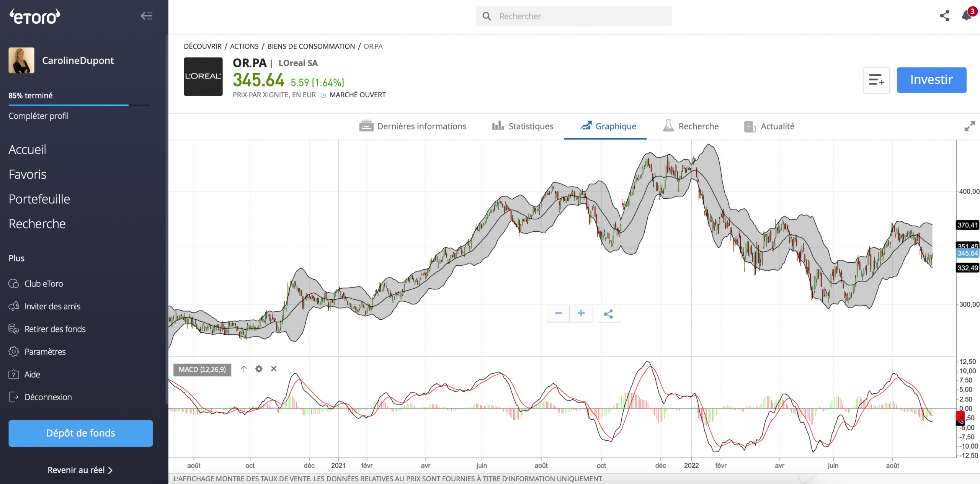Switch to Statistiques tab
Image resolution: width=980 pixels, height=484 pixels.
523,126
